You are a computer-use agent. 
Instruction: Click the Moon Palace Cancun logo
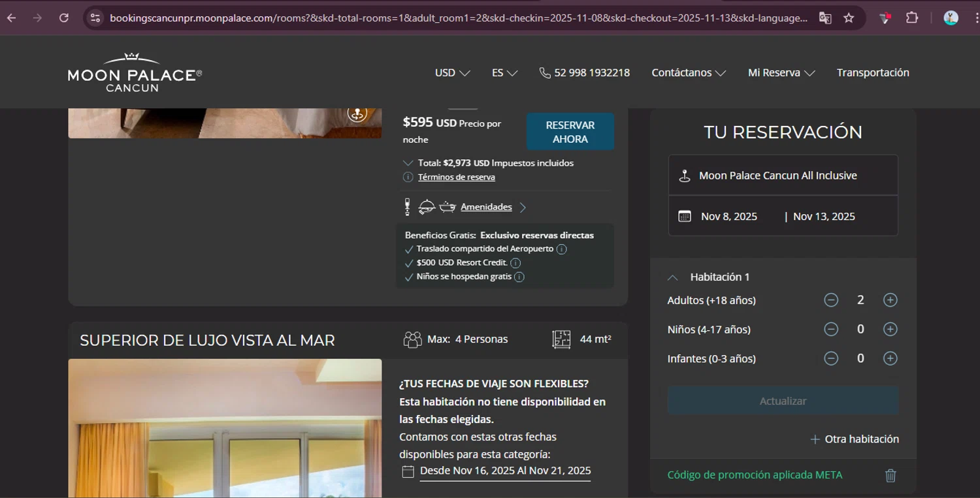click(135, 72)
